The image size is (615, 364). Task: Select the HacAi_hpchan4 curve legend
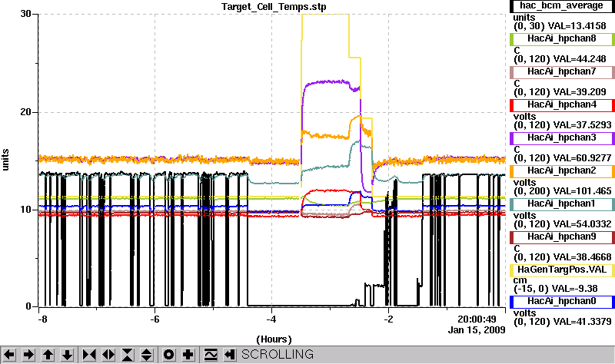click(x=562, y=105)
